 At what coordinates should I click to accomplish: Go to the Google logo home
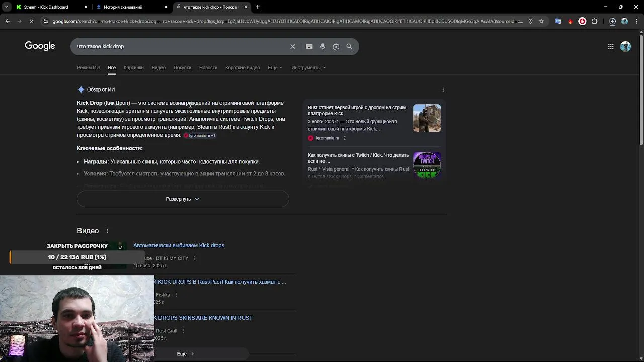click(40, 46)
